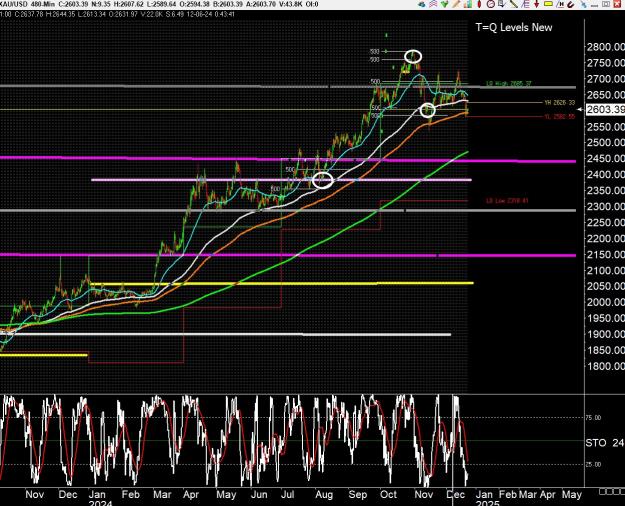Click the chart window restore icon
This screenshot has width=625, height=506.
[606, 4]
